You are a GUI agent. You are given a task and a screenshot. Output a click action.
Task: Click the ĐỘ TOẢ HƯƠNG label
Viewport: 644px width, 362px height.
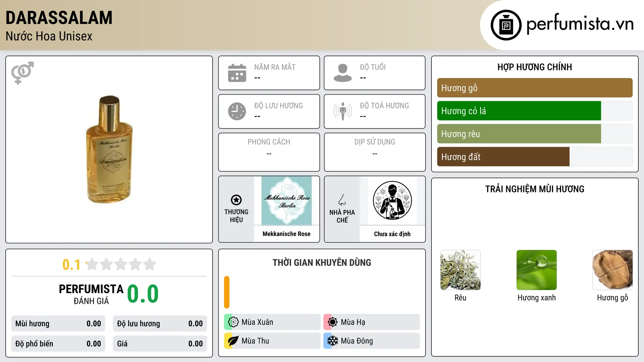384,106
